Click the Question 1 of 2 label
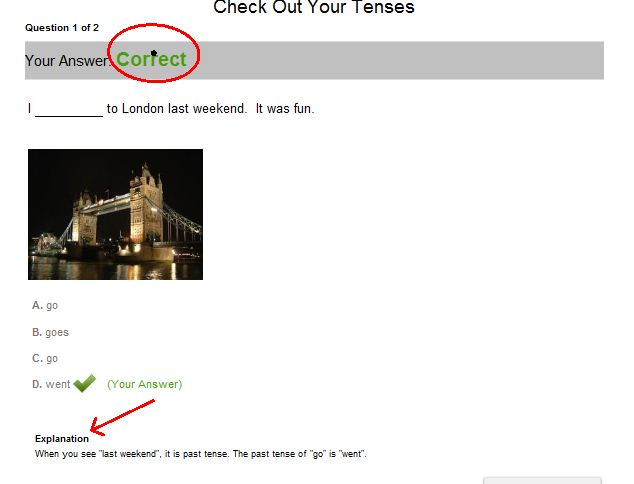Screen dimensions: 634x484 (x=62, y=28)
